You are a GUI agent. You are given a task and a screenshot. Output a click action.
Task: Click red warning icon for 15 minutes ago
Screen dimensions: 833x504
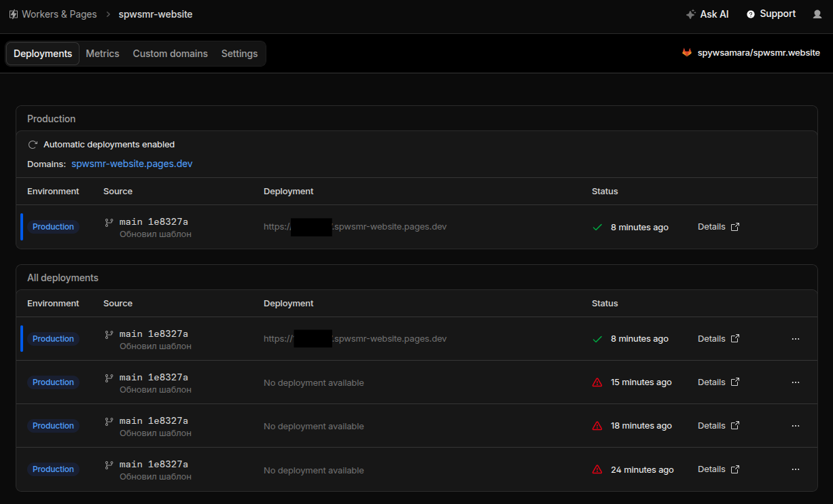point(597,382)
